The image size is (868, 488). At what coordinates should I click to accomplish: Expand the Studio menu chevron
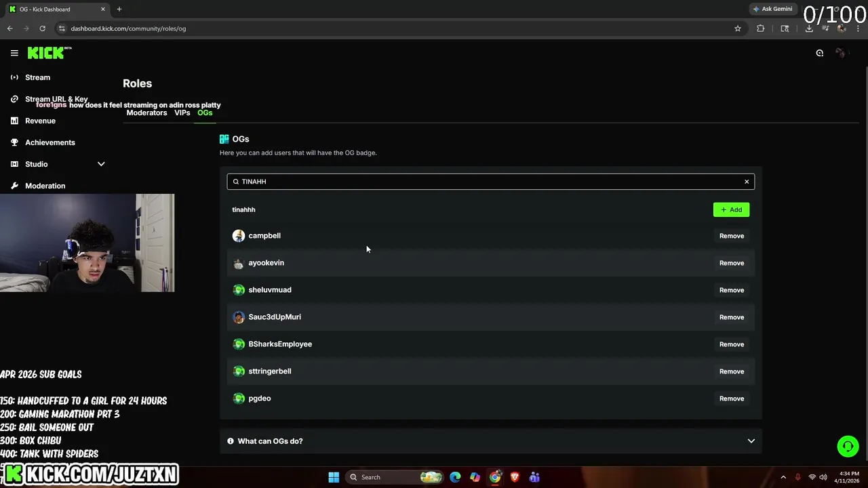(x=101, y=164)
